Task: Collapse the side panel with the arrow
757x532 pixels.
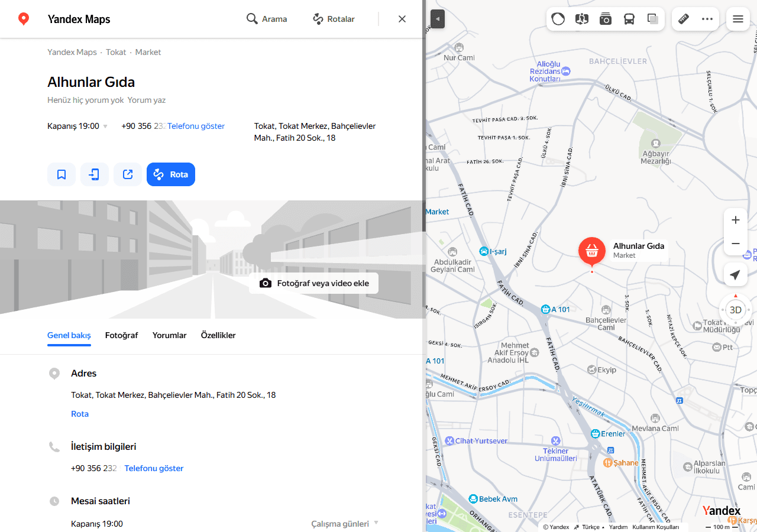Action: tap(436, 18)
